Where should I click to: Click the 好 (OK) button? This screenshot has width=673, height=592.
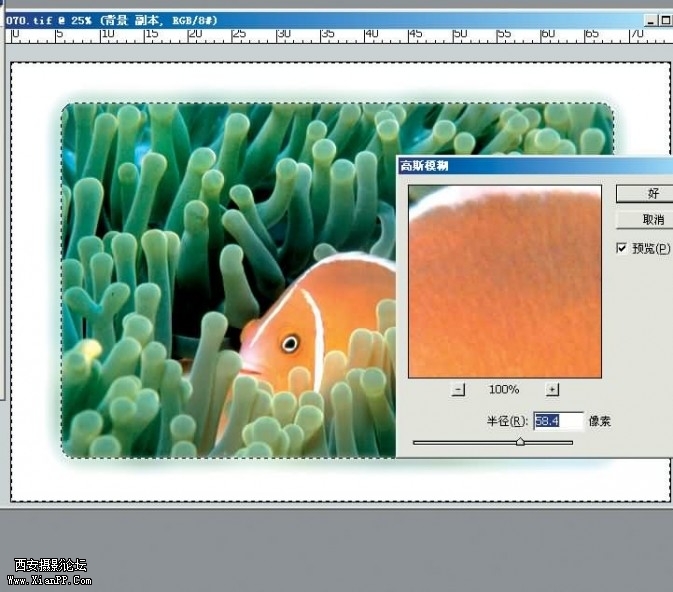click(x=644, y=194)
